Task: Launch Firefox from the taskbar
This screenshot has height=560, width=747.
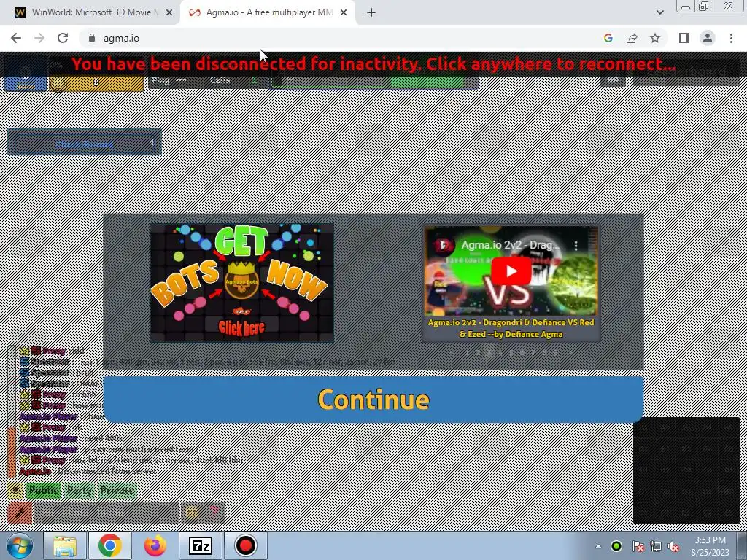Action: (155, 545)
